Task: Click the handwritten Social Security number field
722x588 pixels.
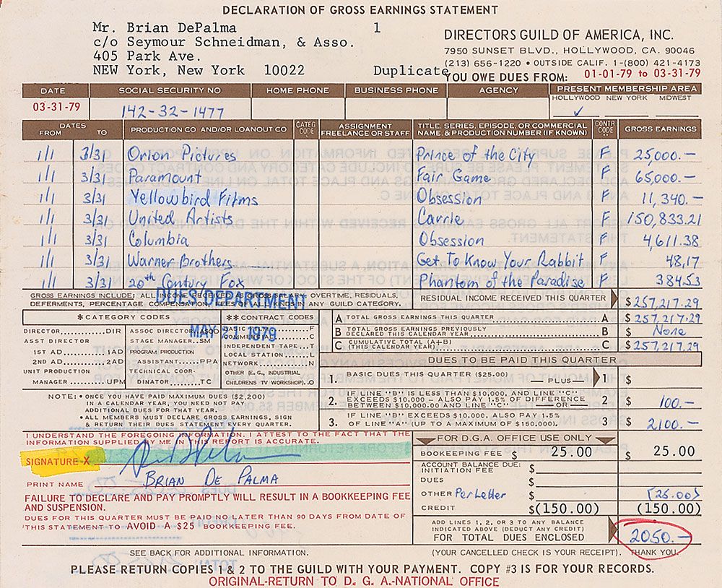Action: pos(172,111)
